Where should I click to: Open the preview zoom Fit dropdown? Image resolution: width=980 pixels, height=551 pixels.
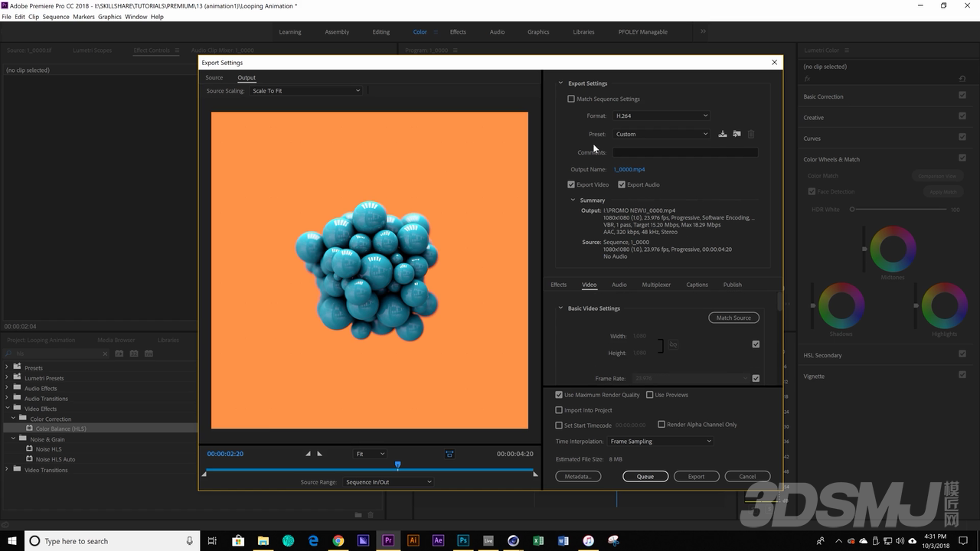370,454
